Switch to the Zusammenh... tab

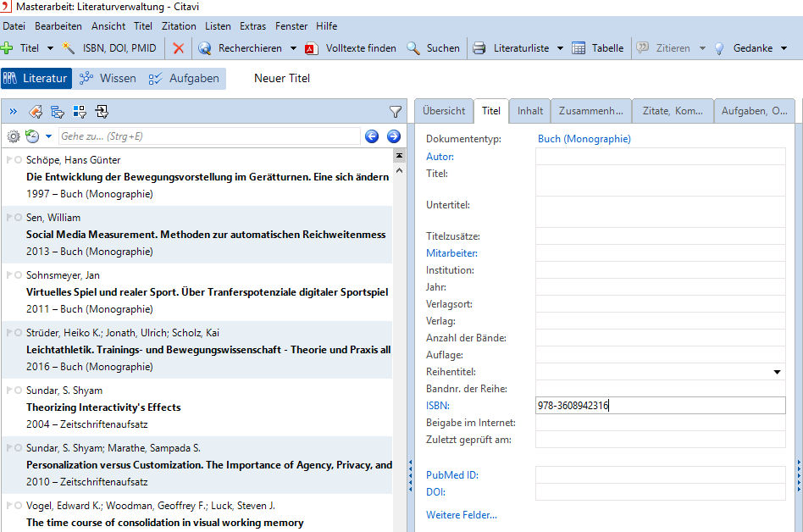591,111
